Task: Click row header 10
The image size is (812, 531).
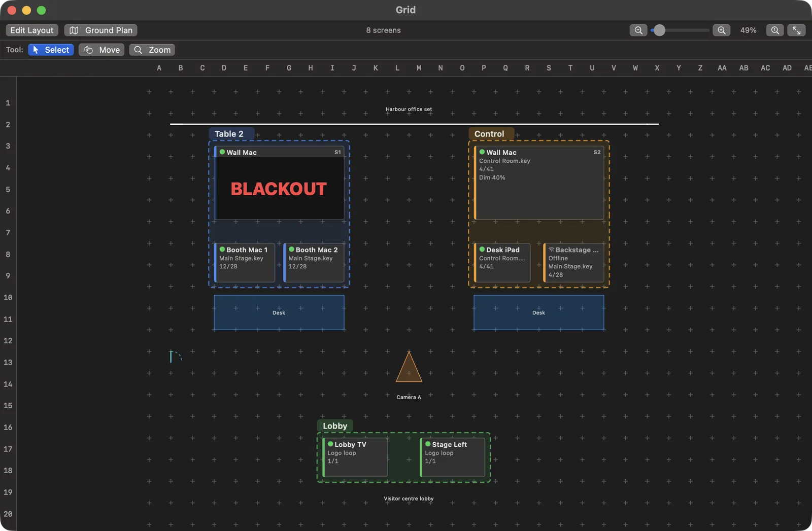Action: point(8,298)
